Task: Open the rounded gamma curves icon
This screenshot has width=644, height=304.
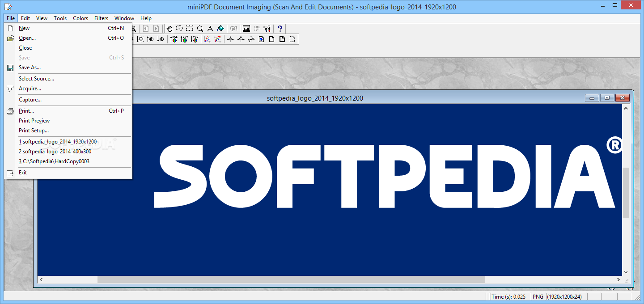Action: click(218, 39)
